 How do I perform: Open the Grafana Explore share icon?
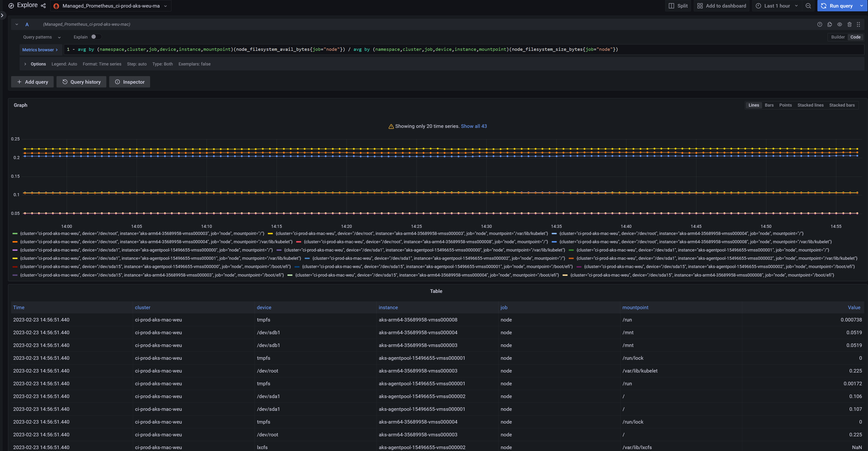pos(43,5)
